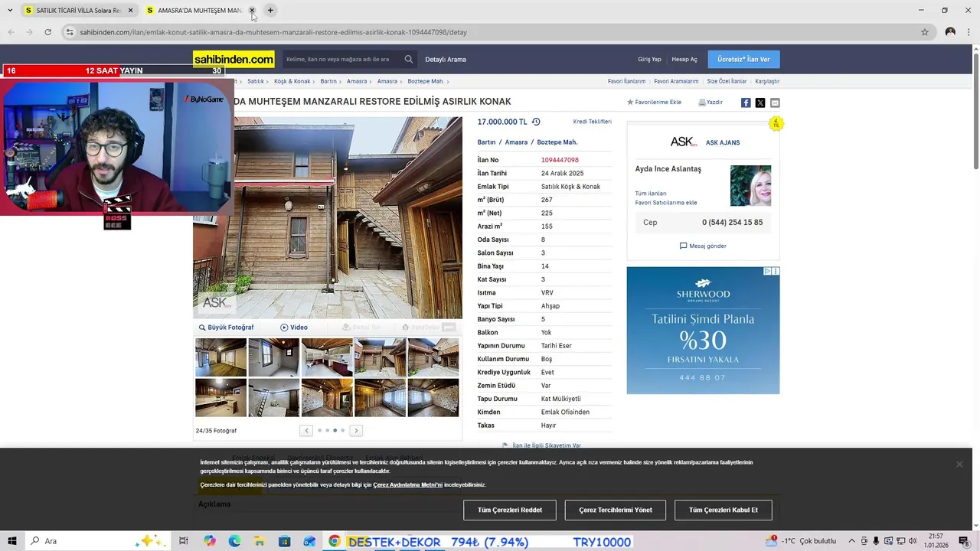The image size is (980, 551).
Task: Select the Boztepe Mah. breadcrumb at top
Action: (x=426, y=81)
